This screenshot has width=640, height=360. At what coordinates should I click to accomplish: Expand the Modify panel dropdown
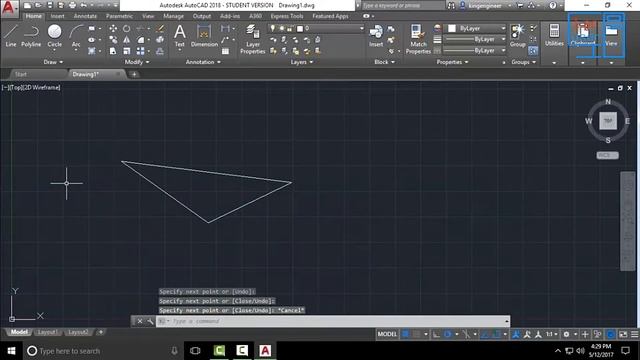[137, 62]
